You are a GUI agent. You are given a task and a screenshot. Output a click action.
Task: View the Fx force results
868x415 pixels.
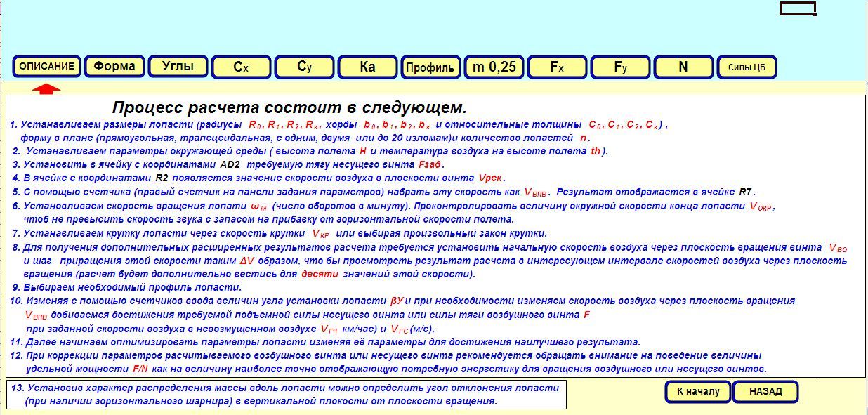click(x=558, y=65)
